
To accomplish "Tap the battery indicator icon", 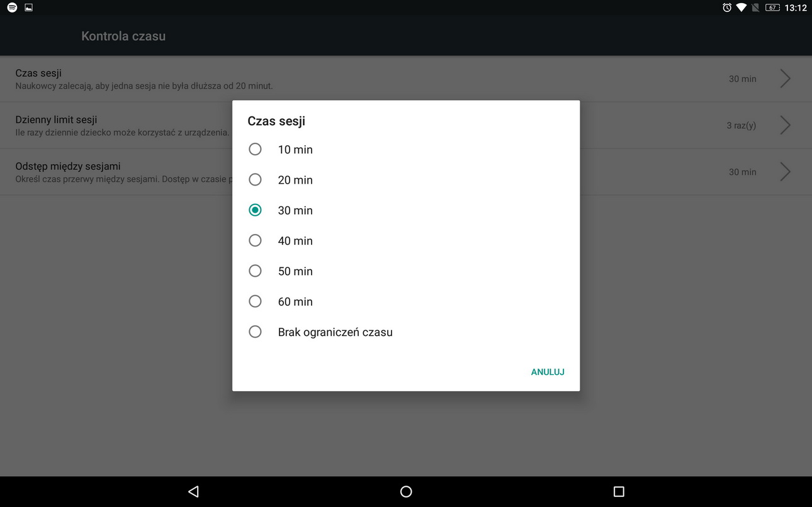I will 772,8.
